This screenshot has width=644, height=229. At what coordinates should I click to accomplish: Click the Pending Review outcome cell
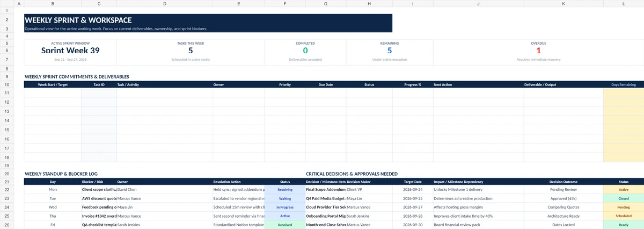coord(563,190)
